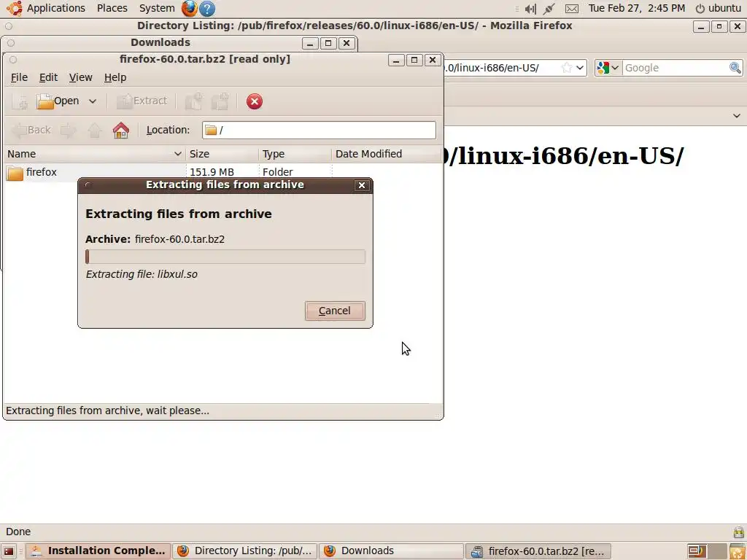Click the add folder to archive icon
Screen dimensions: 747x560
pos(220,101)
